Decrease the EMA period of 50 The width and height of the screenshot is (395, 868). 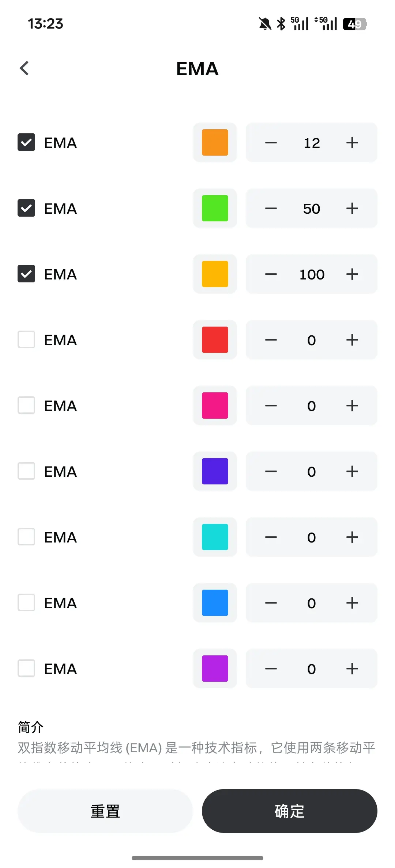[x=271, y=209]
